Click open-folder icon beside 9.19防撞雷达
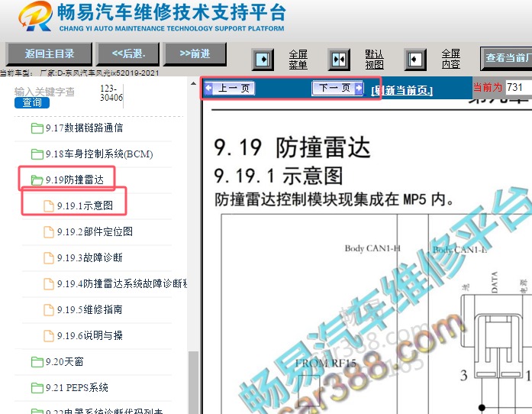Screen dimensions: 532x414 pos(37,180)
